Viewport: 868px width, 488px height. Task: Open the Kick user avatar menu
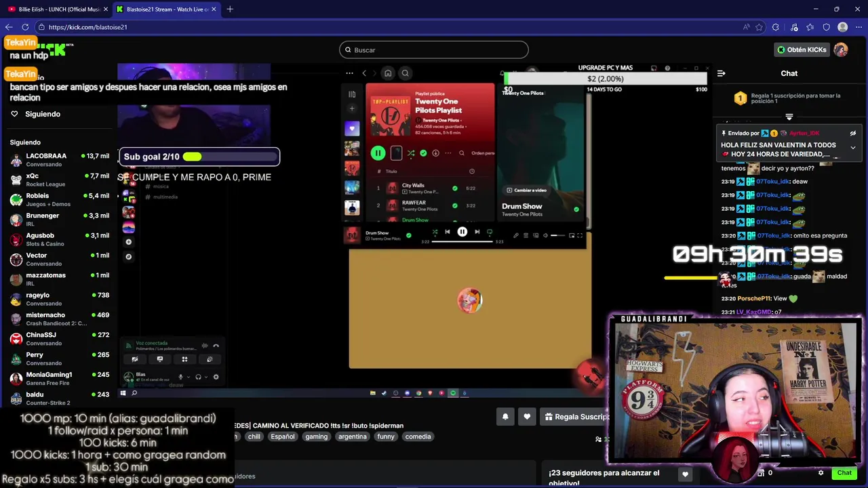pos(841,49)
